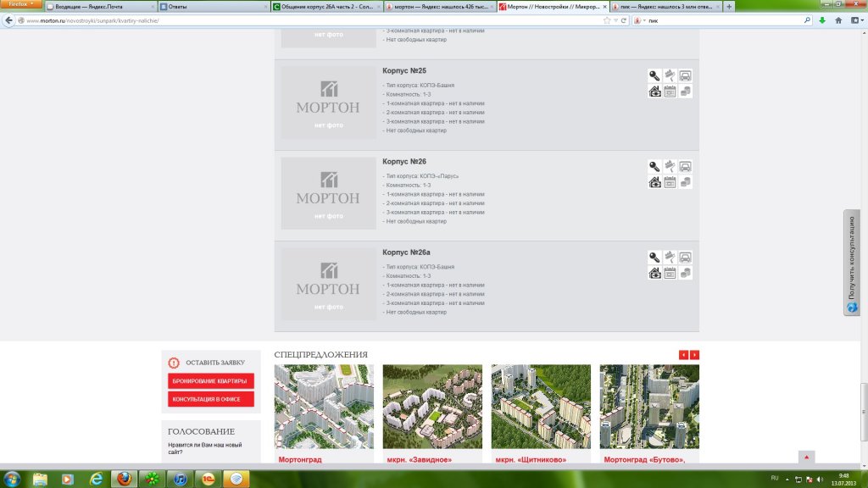Click the page vertical scrollbar thumb
This screenshot has height=488, width=868.
(x=864, y=412)
